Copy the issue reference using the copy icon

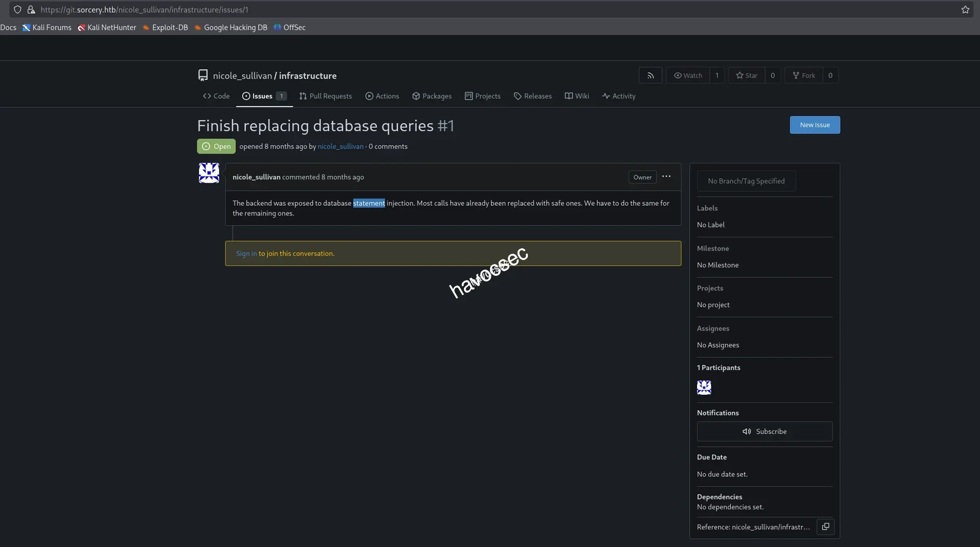tap(826, 527)
